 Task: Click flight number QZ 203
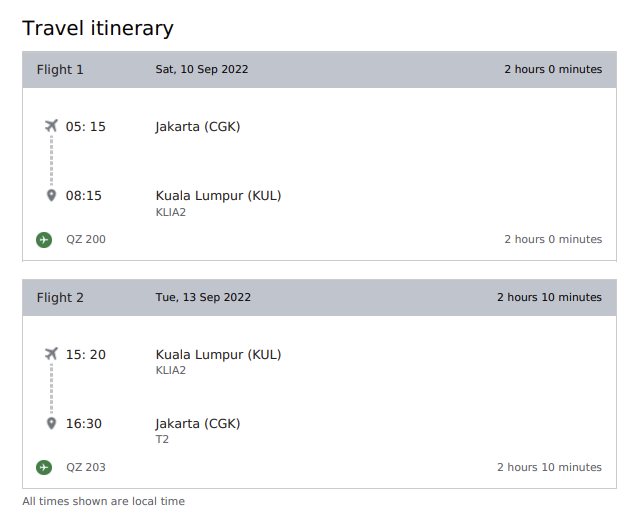[86, 467]
